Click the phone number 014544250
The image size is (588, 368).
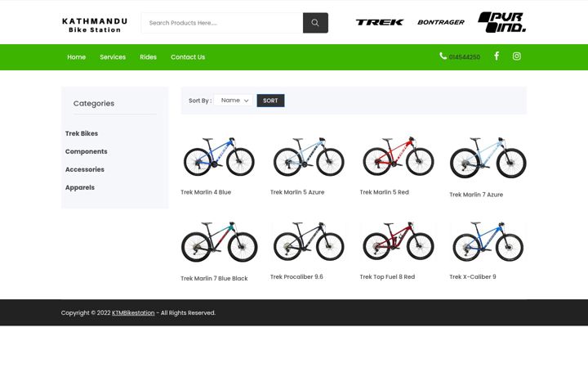[x=464, y=57]
